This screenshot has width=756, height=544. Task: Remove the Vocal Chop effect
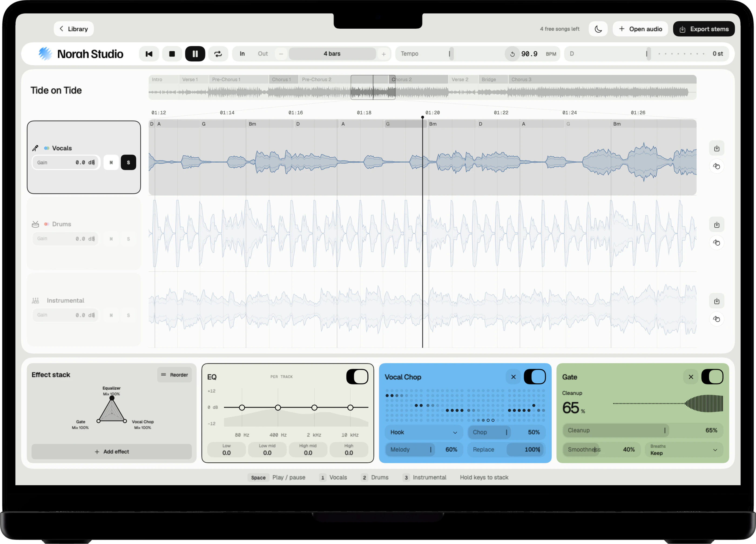(513, 377)
